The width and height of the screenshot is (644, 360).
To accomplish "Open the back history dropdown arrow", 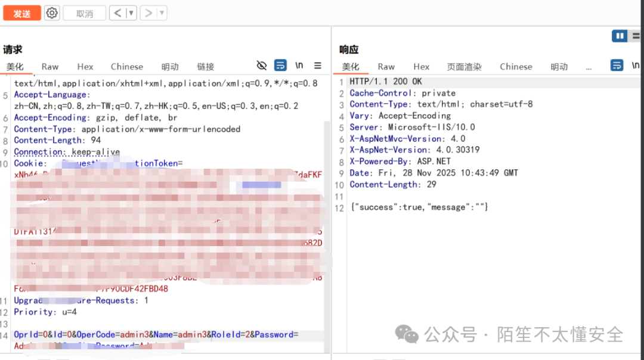I will (131, 13).
